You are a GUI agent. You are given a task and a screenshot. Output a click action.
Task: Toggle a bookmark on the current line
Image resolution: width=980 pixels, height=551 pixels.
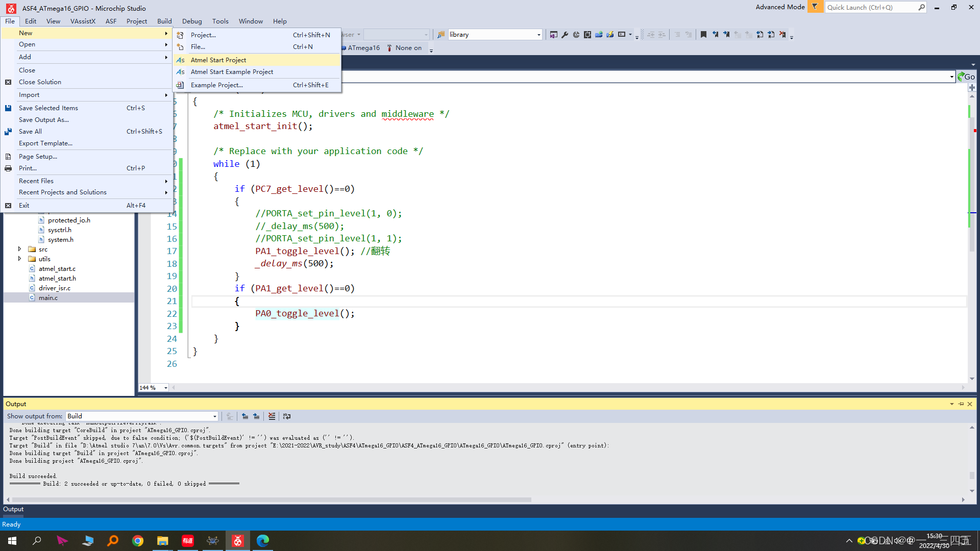tap(703, 35)
